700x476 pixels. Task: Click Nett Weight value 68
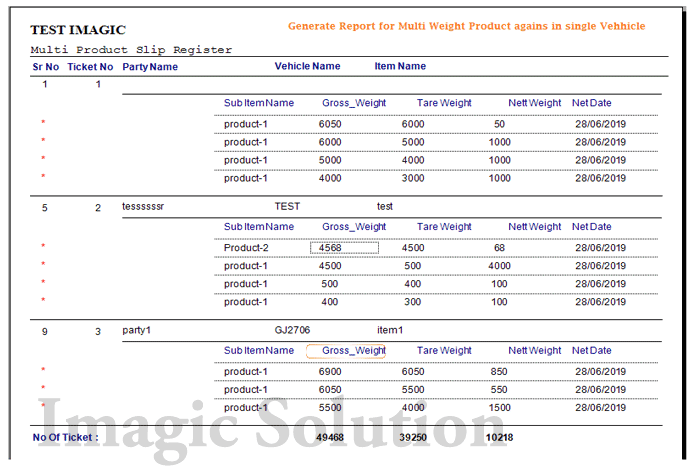pyautogui.click(x=499, y=248)
